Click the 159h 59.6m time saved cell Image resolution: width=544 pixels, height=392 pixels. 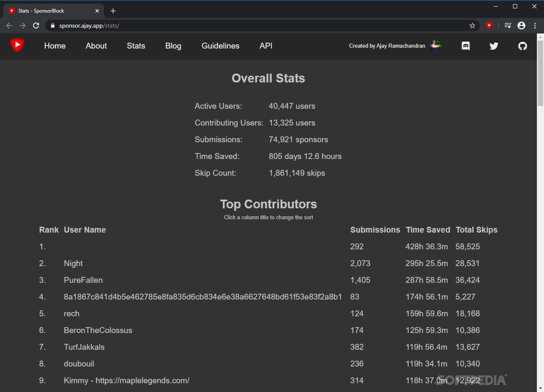pos(427,314)
